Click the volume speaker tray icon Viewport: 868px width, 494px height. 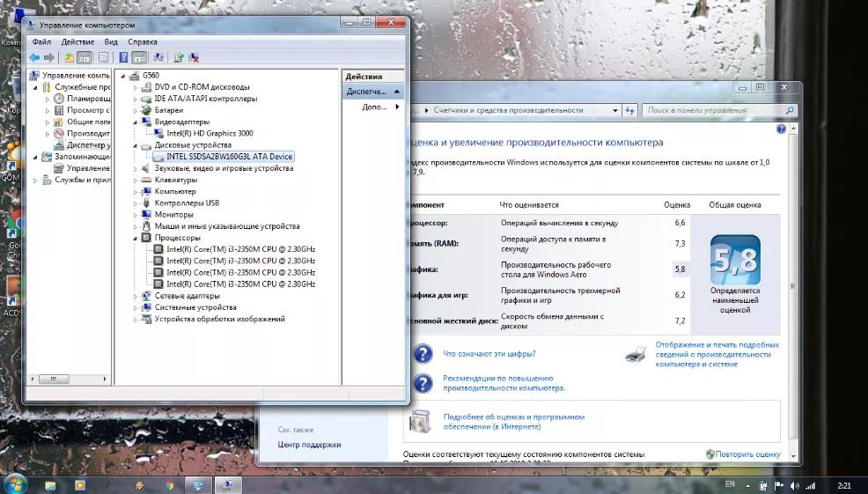[795, 486]
